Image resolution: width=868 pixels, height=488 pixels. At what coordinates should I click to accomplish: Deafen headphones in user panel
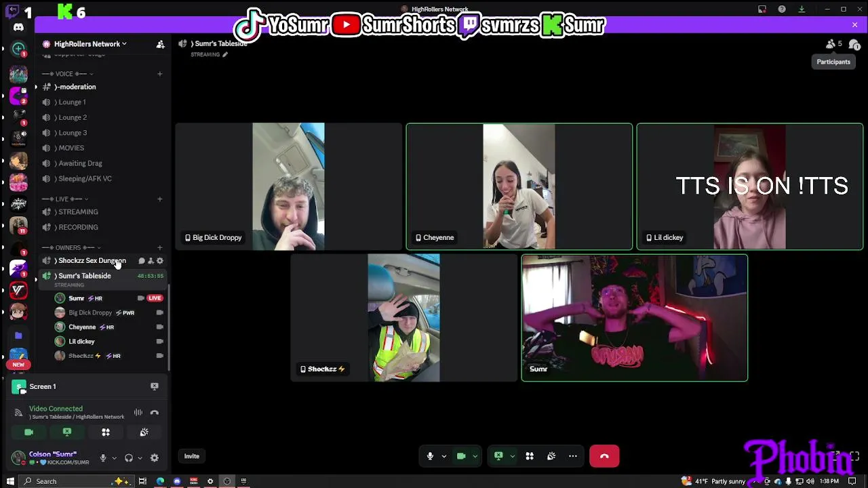click(129, 458)
